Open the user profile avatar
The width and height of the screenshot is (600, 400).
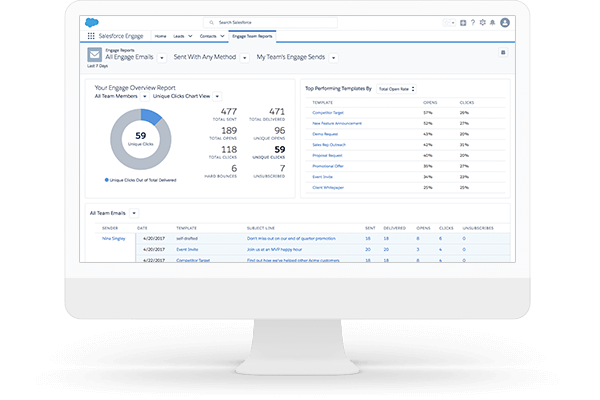(506, 22)
